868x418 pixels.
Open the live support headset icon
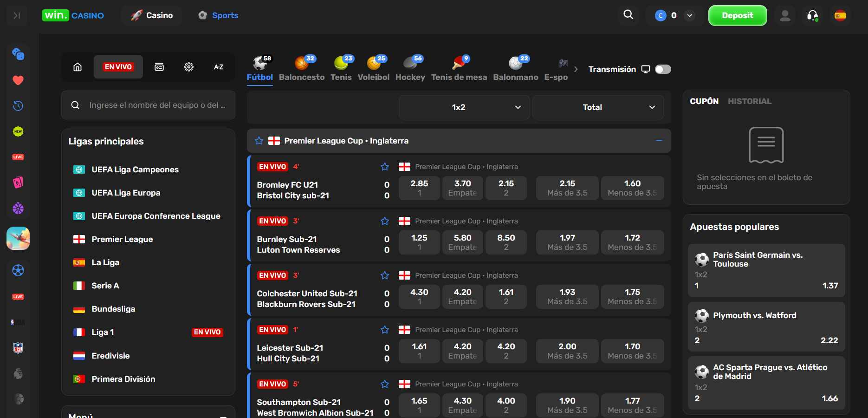[812, 16]
